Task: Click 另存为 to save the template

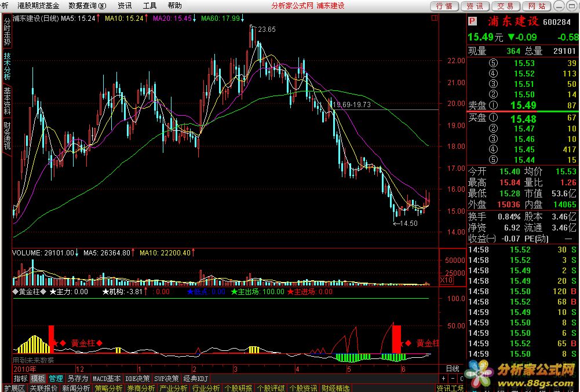Action: click(78, 379)
